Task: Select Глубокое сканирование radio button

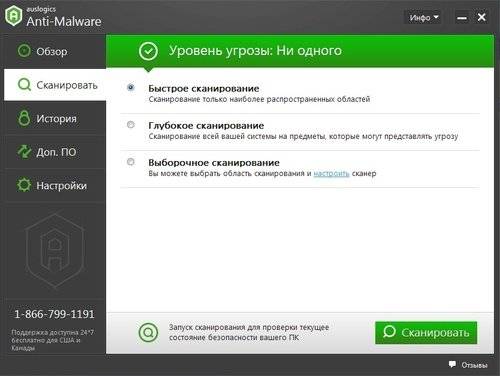Action: click(x=131, y=124)
